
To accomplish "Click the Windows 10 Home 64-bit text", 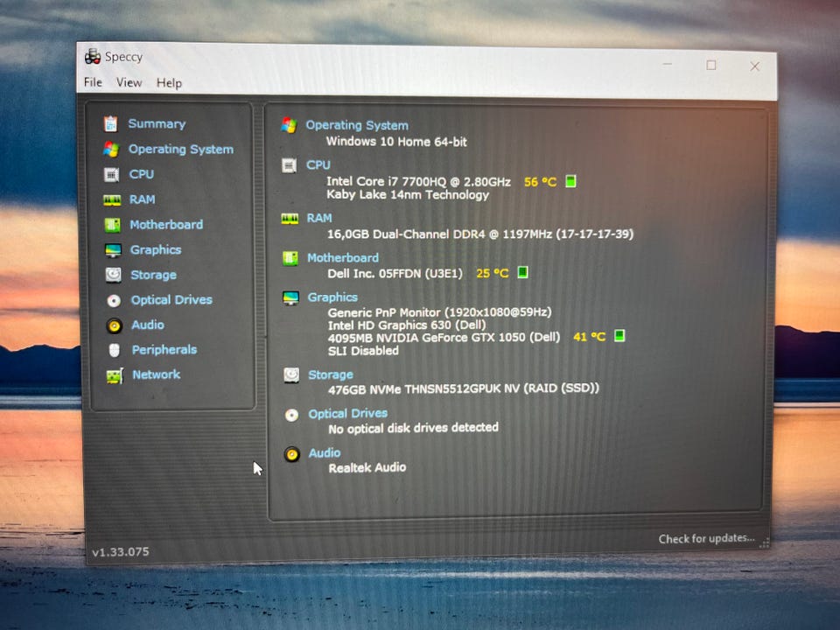I will (x=396, y=142).
